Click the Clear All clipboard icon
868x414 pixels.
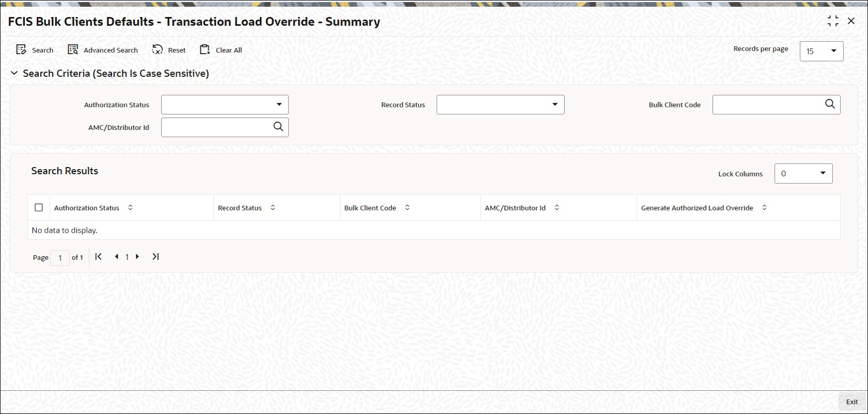click(x=205, y=49)
